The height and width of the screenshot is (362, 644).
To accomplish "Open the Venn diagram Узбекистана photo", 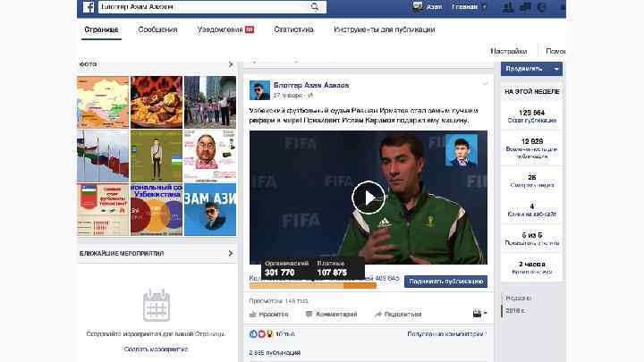I will pos(157,209).
